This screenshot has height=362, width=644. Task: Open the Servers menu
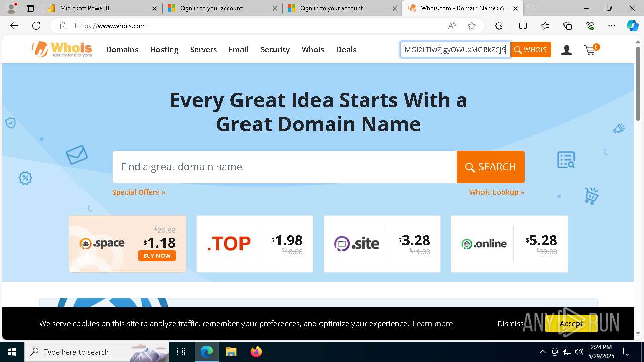pos(203,49)
